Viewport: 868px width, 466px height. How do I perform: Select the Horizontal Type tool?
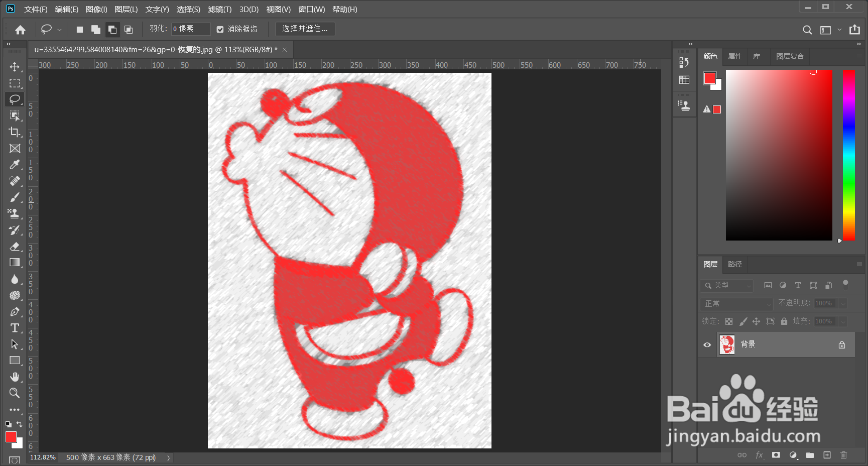point(15,328)
